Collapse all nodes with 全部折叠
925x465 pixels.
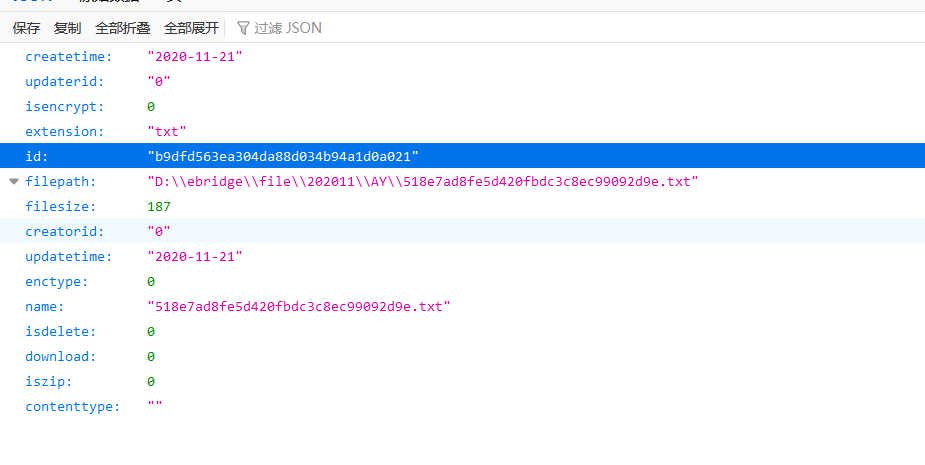pos(123,28)
